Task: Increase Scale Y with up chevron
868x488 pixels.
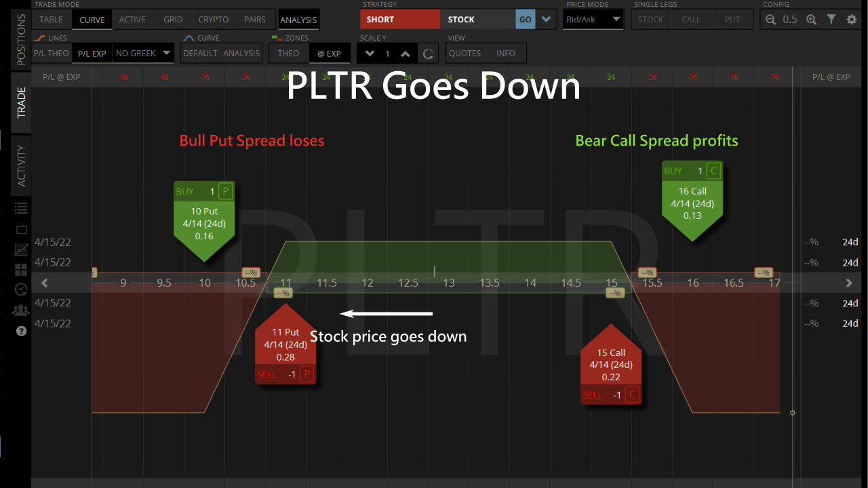Action: click(x=406, y=54)
